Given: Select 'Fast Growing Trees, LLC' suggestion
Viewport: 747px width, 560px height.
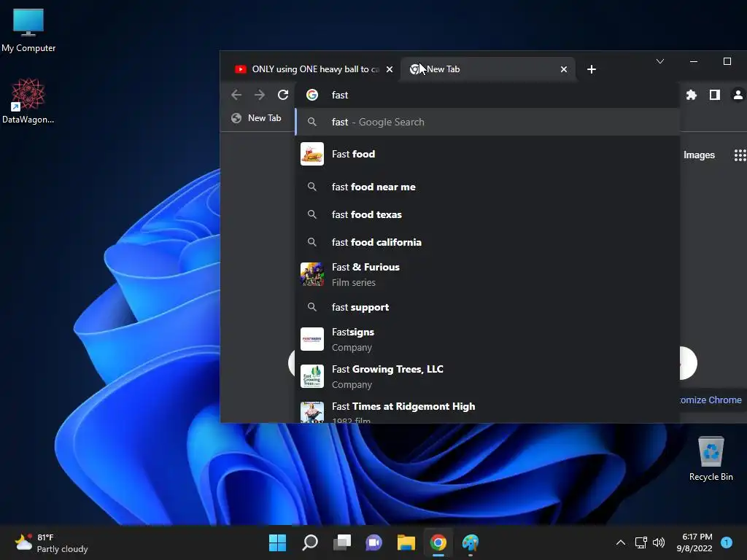Looking at the screenshot, I should click(487, 376).
